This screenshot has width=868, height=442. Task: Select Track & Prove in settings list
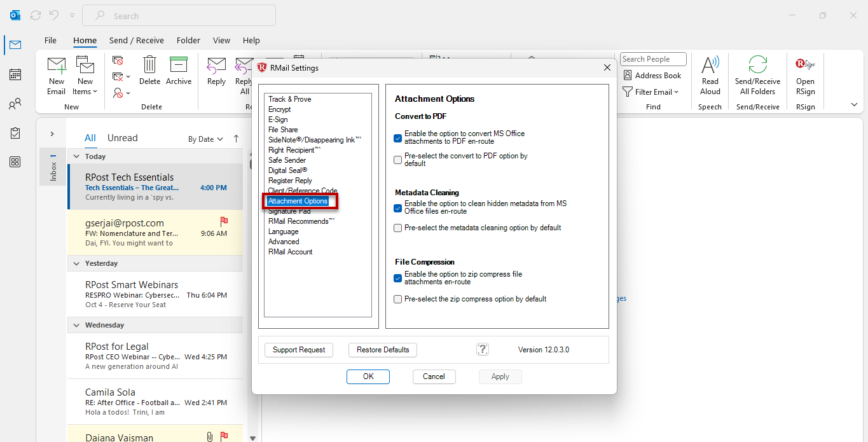tap(290, 99)
